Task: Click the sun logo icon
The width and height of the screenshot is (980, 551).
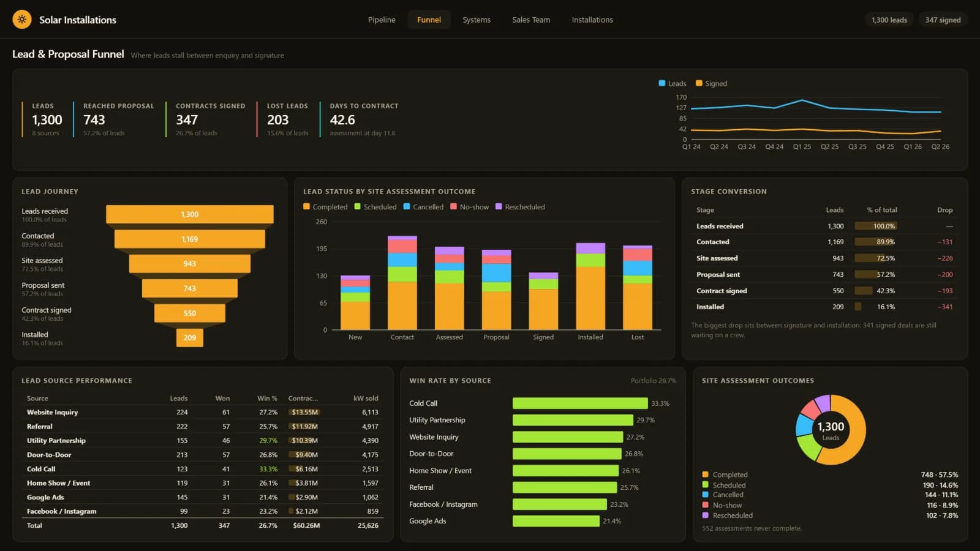Action: click(x=22, y=20)
